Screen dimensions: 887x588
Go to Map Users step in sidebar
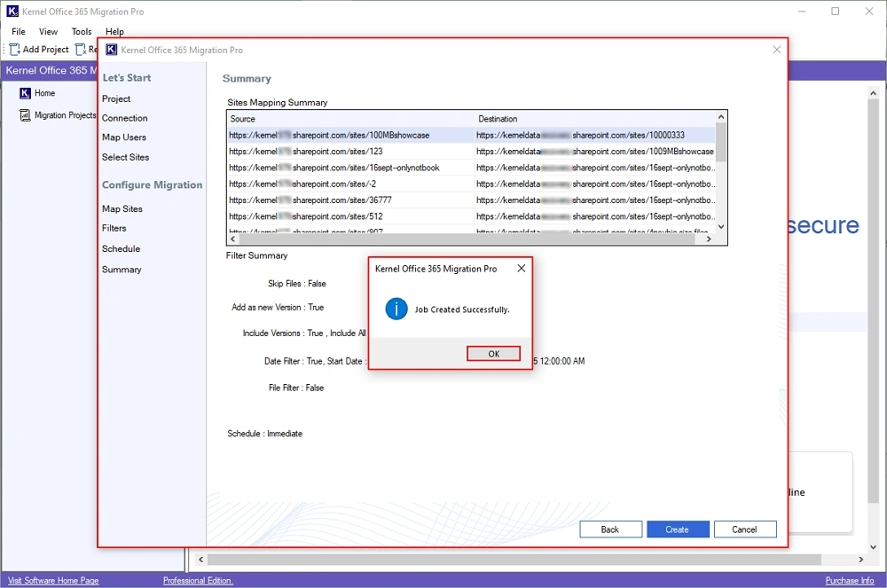[x=124, y=137]
